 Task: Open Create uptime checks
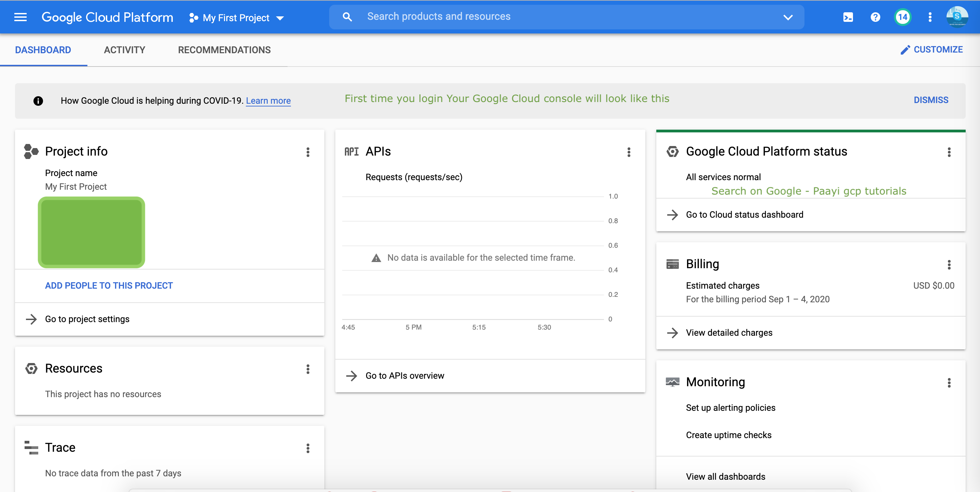pyautogui.click(x=729, y=435)
